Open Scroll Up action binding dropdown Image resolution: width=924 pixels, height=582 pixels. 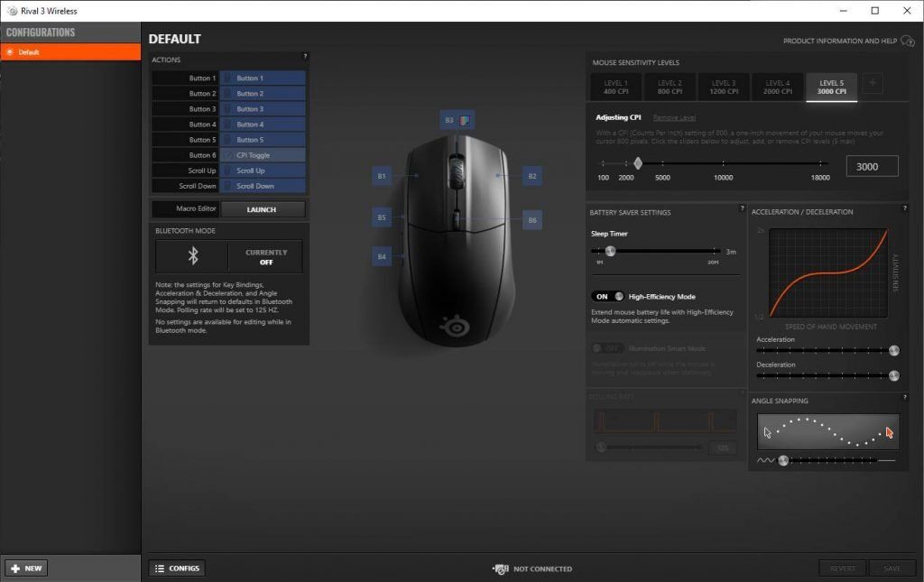pos(263,171)
